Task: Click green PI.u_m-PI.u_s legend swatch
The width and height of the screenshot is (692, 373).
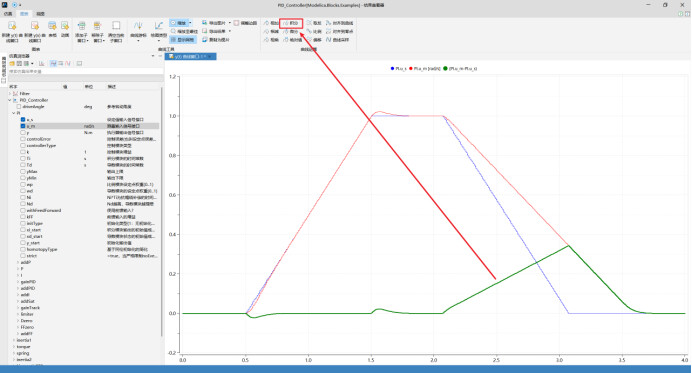Action: (445, 68)
